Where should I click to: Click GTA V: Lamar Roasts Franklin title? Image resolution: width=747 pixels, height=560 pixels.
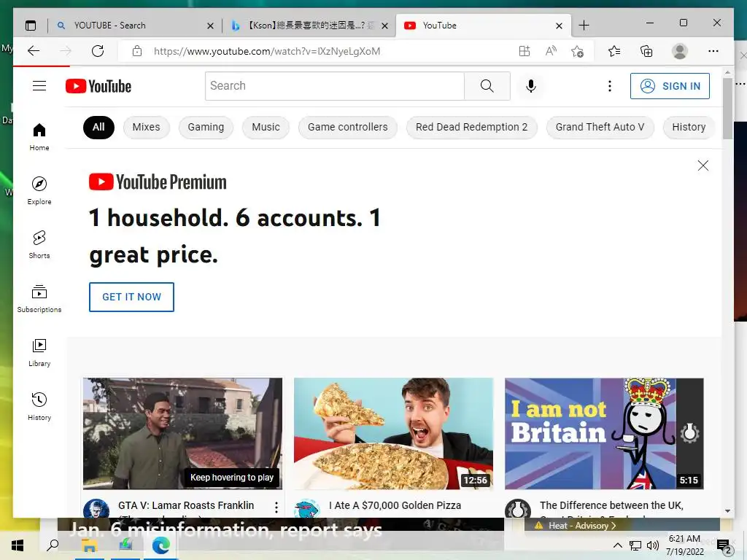click(x=186, y=505)
